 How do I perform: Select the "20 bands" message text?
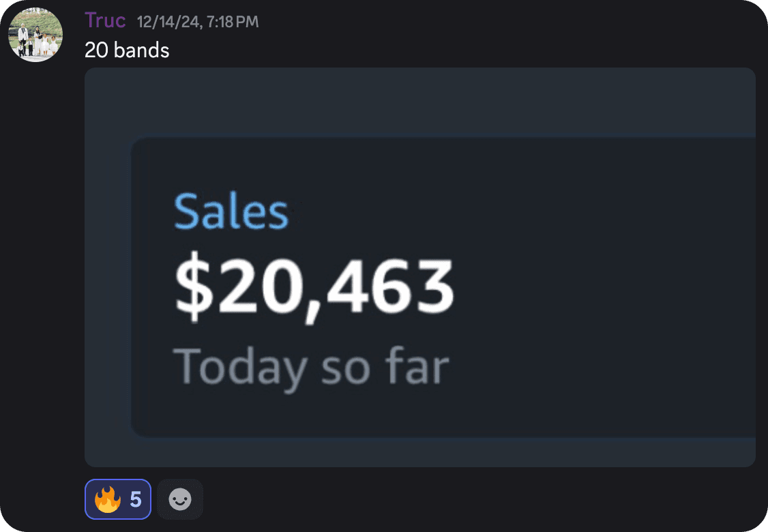point(127,50)
